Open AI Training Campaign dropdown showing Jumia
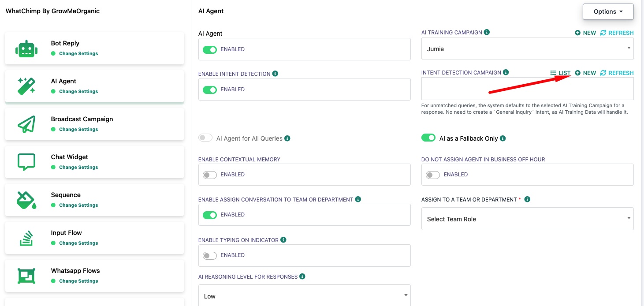 pyautogui.click(x=527, y=49)
